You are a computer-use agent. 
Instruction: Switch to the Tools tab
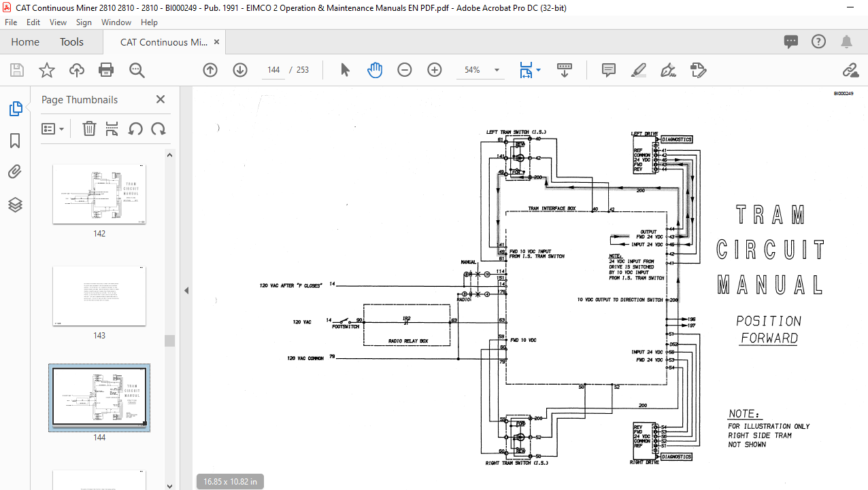(x=71, y=41)
